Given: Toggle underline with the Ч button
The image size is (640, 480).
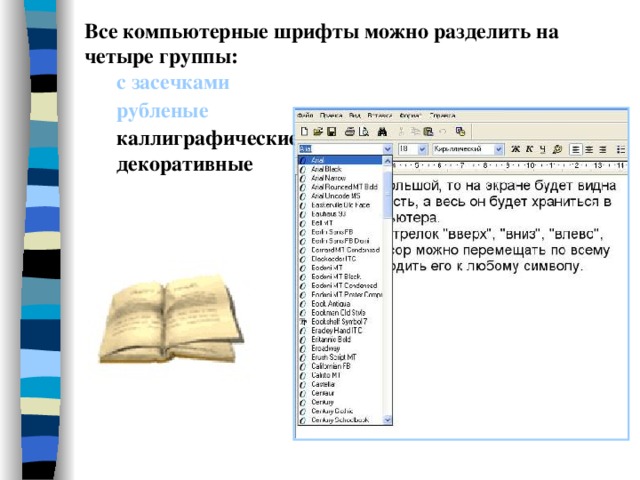Looking at the screenshot, I should (x=542, y=149).
